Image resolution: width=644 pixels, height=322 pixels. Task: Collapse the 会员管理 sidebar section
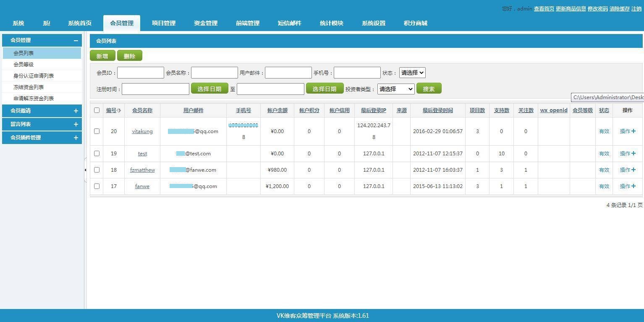pos(76,40)
